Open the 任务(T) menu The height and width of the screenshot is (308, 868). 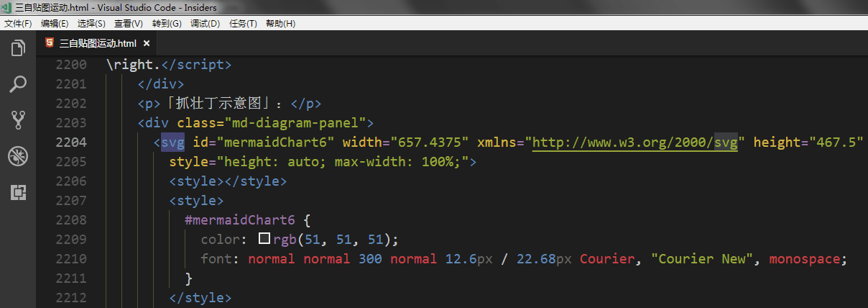click(x=243, y=24)
